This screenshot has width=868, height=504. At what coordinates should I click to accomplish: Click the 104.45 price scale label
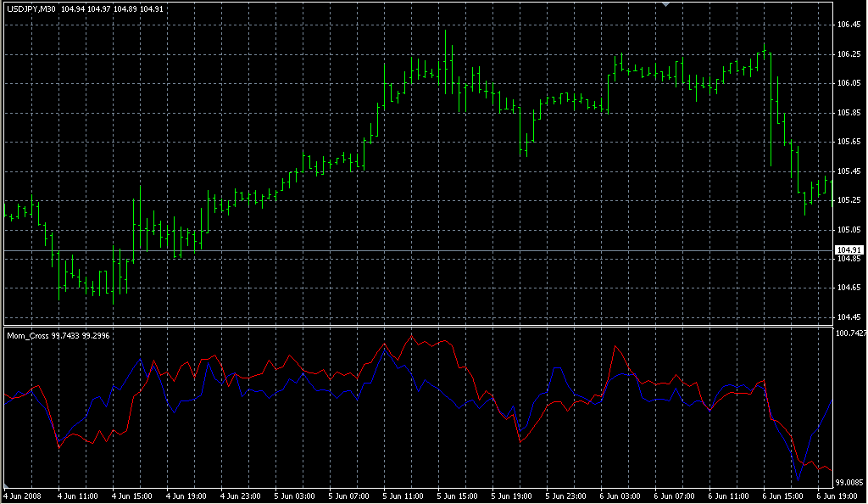tap(849, 317)
